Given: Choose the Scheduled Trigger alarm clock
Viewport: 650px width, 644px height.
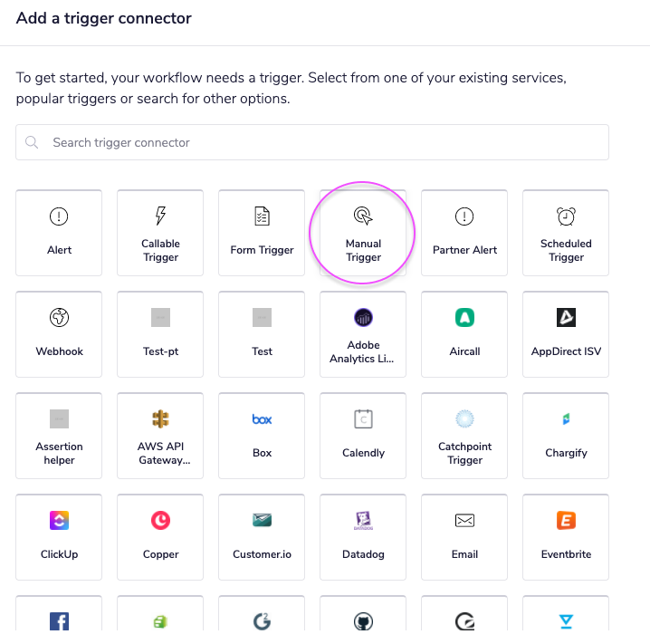Looking at the screenshot, I should click(x=566, y=216).
